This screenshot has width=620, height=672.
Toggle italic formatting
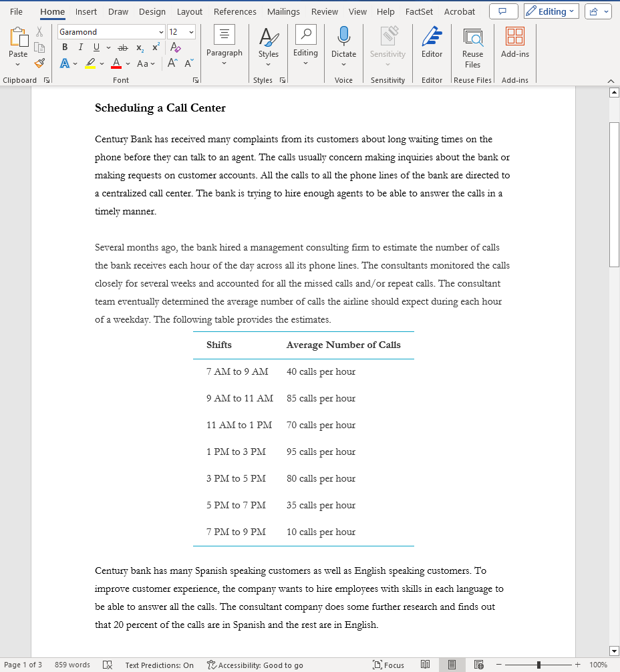point(80,47)
